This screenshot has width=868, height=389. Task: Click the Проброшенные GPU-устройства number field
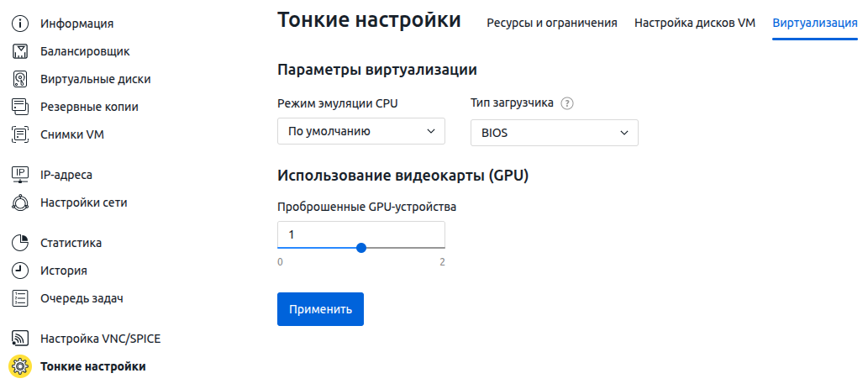[361, 234]
